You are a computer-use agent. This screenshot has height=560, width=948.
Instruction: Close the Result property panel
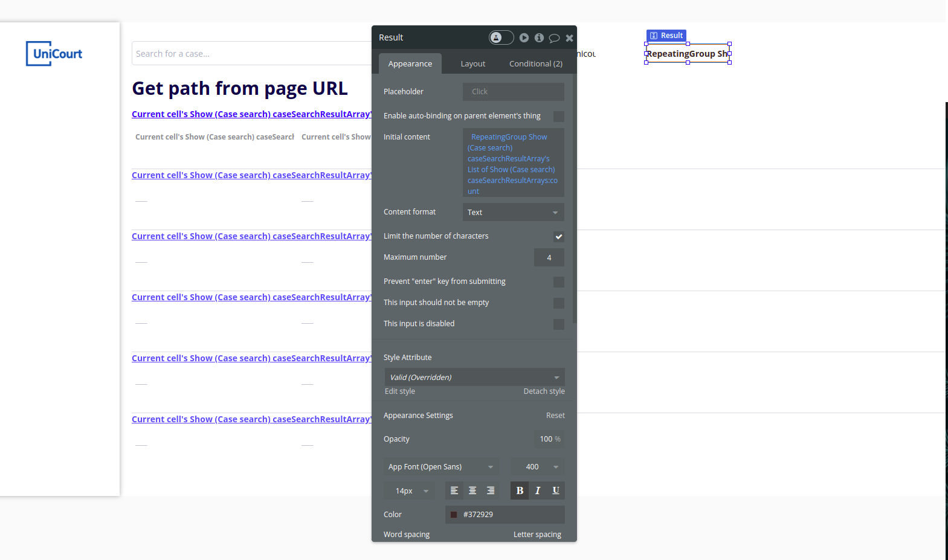569,38
